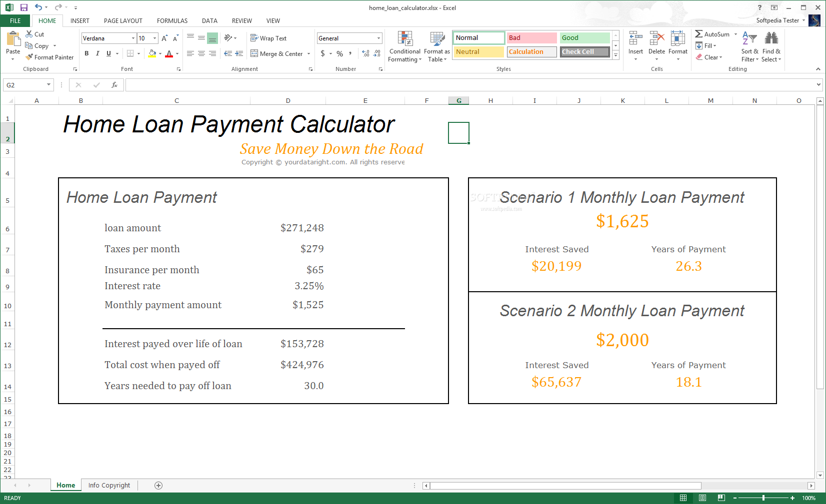
Task: Expand the cell Styles gallery
Action: pyautogui.click(x=615, y=55)
